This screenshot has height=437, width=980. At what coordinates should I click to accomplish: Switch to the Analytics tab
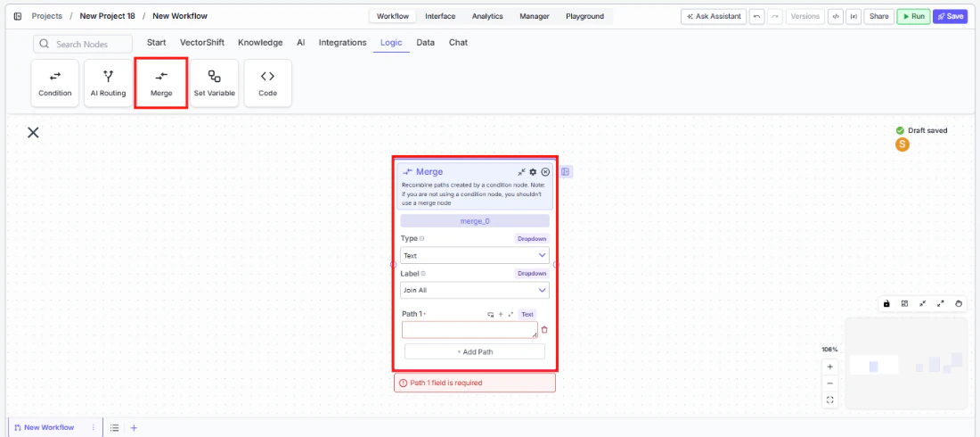[487, 16]
